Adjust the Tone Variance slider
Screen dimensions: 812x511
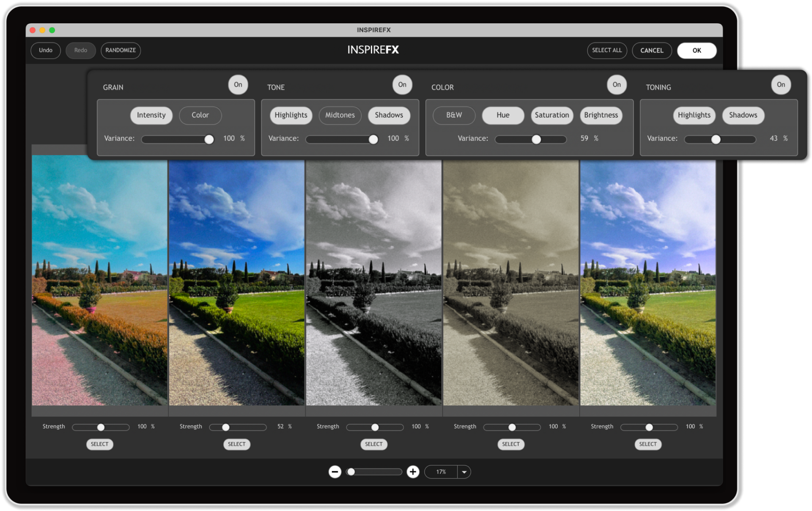(x=342, y=139)
